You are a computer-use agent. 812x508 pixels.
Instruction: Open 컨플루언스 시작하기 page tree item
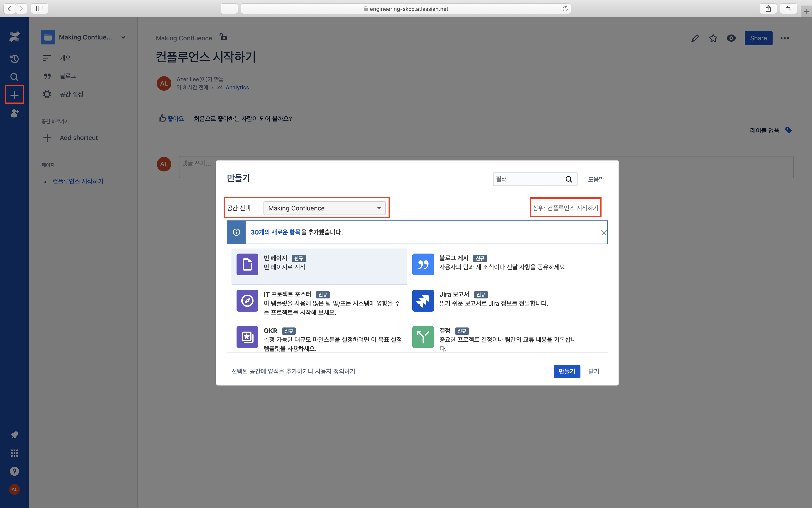click(78, 181)
